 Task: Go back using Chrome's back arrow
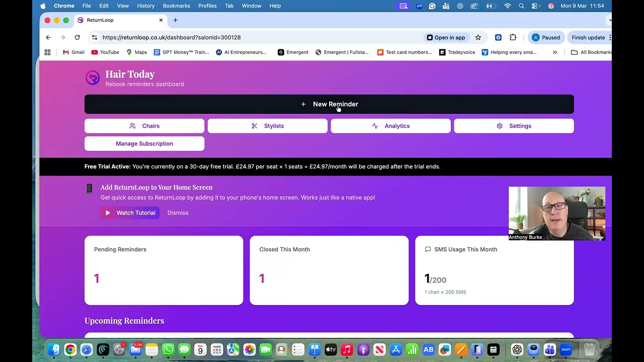click(48, 37)
